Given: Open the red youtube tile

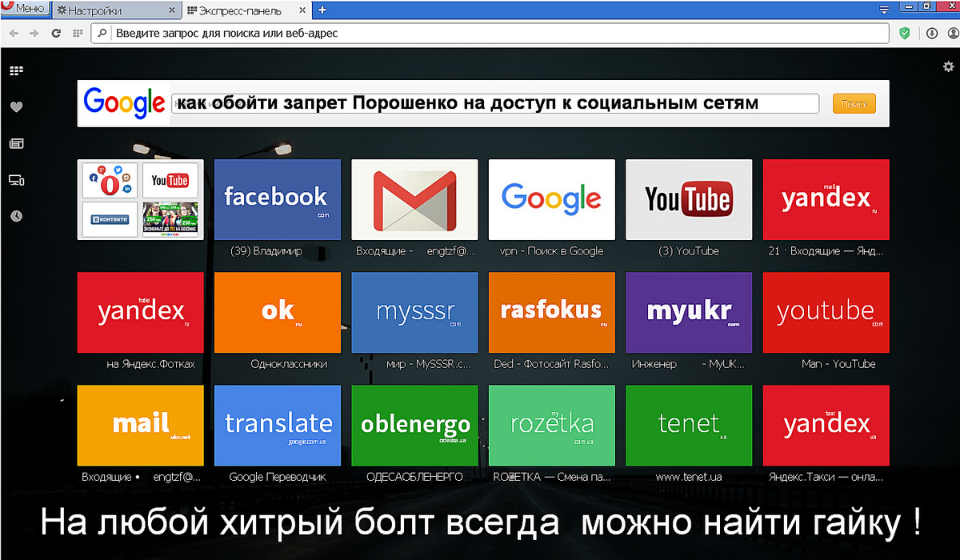Looking at the screenshot, I should point(826,312).
